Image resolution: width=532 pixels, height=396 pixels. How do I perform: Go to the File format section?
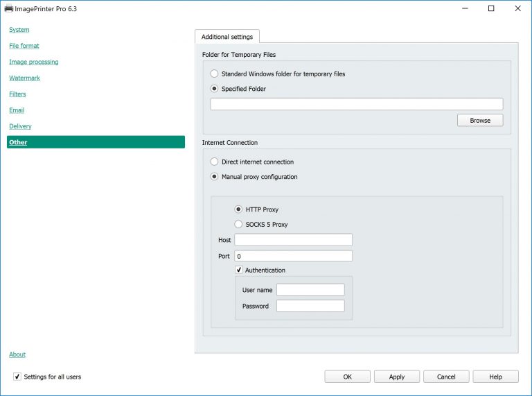24,46
